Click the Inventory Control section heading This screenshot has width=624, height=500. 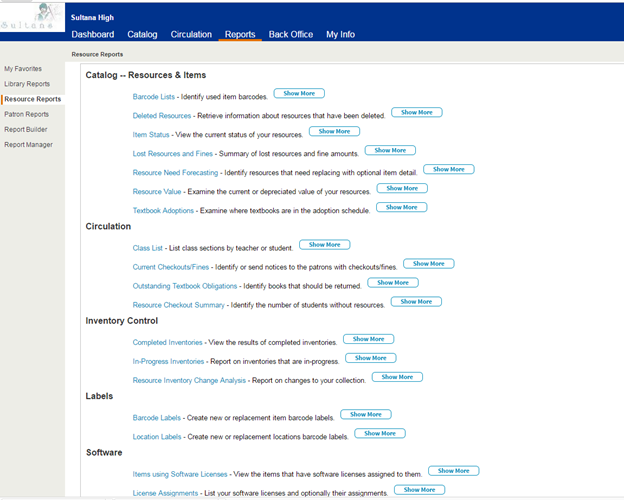click(122, 321)
